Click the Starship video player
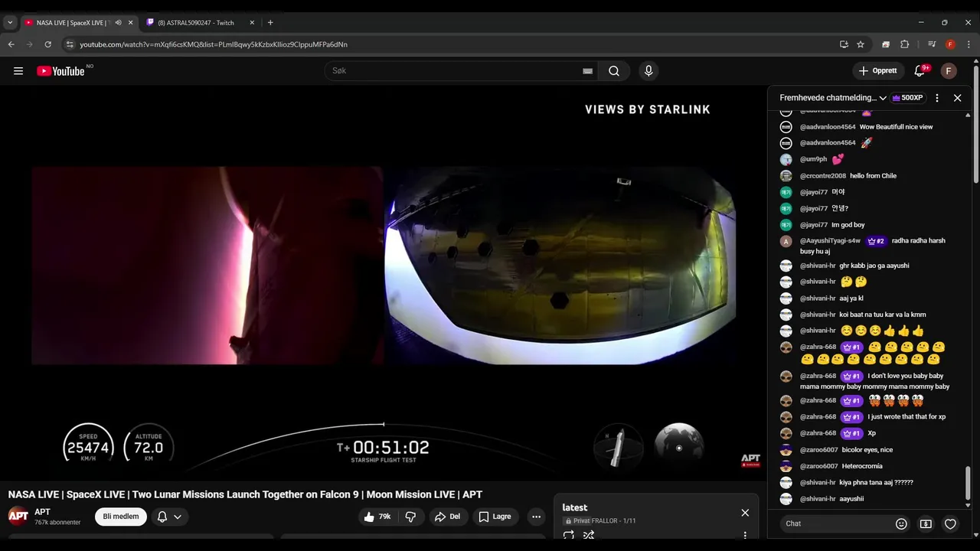The image size is (980, 551). click(x=384, y=283)
